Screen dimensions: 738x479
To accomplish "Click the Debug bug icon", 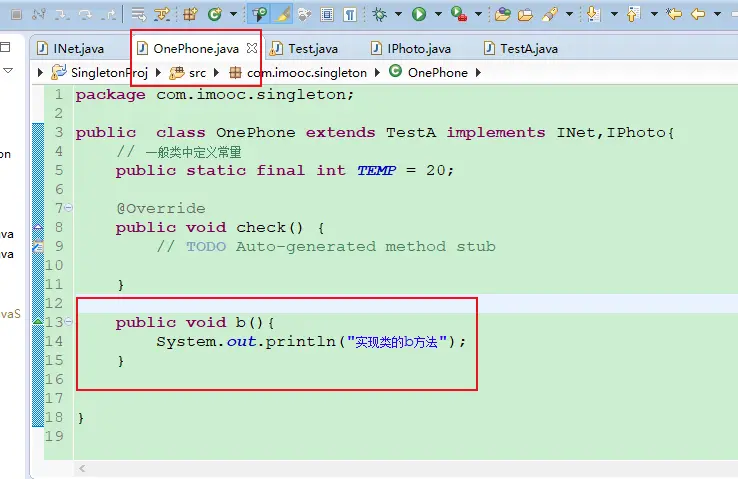I will click(x=379, y=15).
